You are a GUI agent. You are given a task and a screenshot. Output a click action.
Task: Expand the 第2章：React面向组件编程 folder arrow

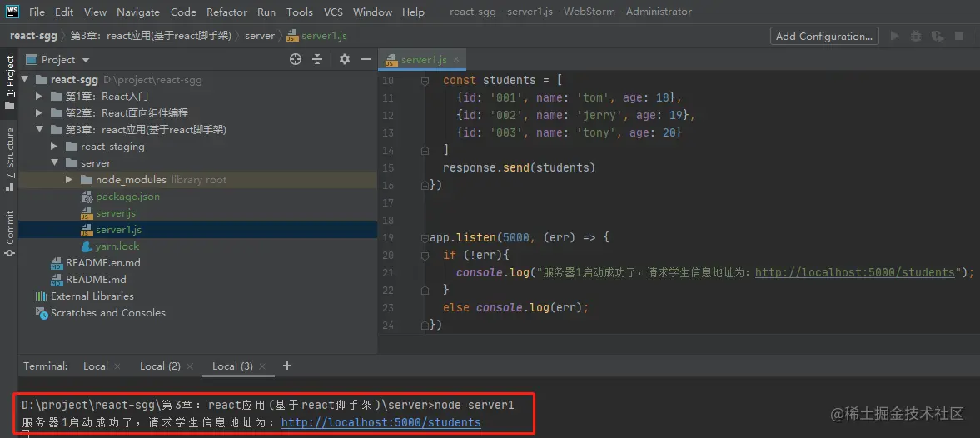(x=39, y=113)
